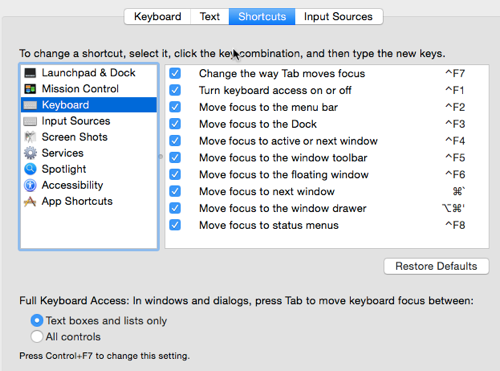Viewport: 500px width, 371px height.
Task: Click the Accessibility icon
Action: tap(30, 185)
